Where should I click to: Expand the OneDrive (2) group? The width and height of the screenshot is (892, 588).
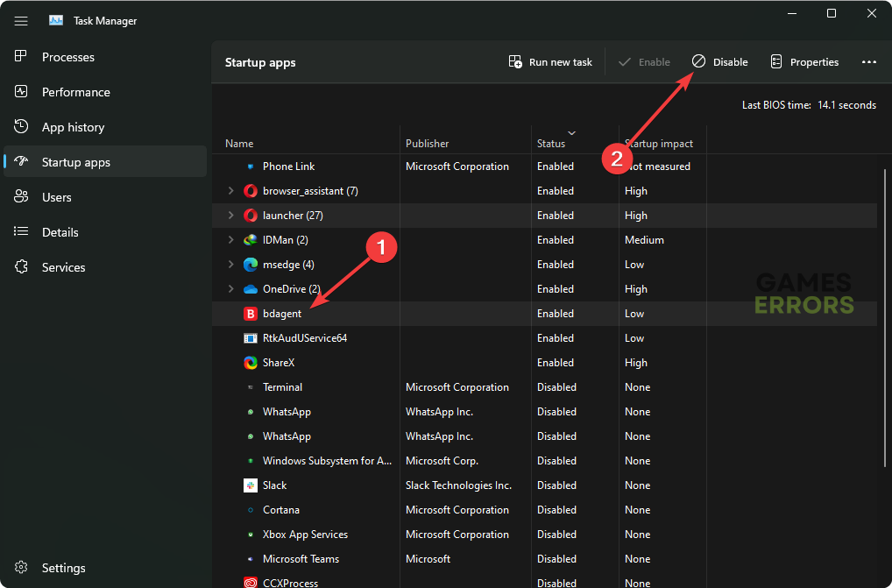point(230,289)
